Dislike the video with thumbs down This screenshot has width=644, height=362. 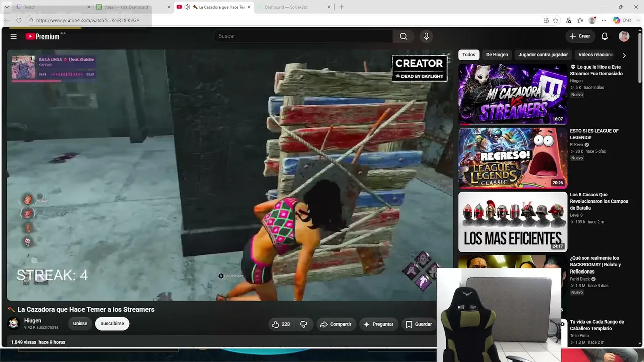303,324
